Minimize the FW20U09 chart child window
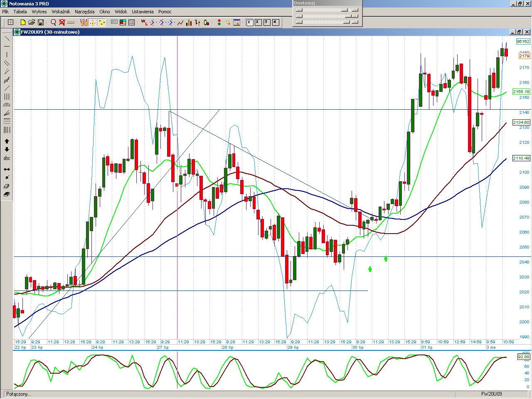The image size is (532, 399). coord(512,32)
